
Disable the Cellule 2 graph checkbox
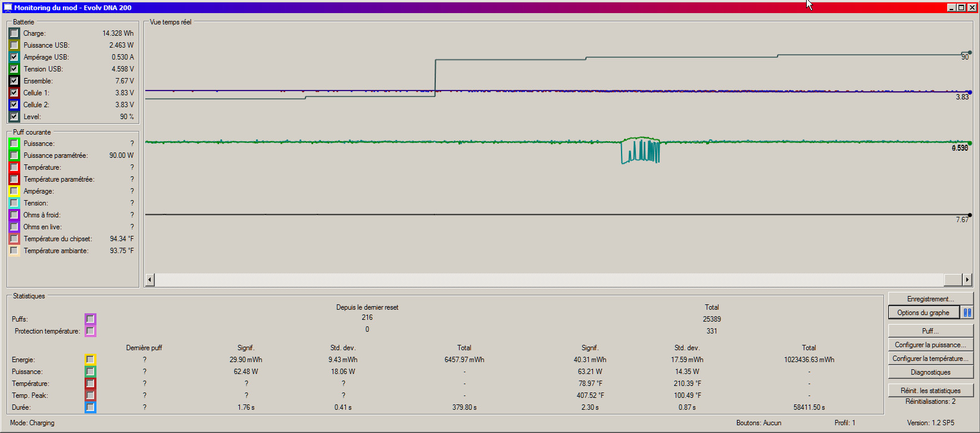tap(14, 105)
